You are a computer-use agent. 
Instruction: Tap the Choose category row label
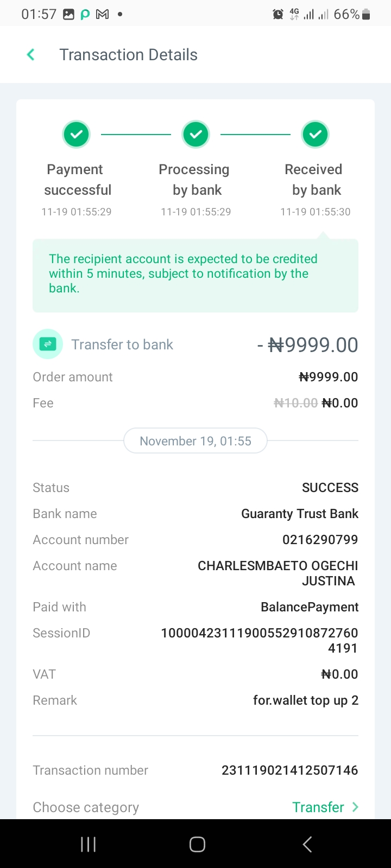tap(86, 808)
